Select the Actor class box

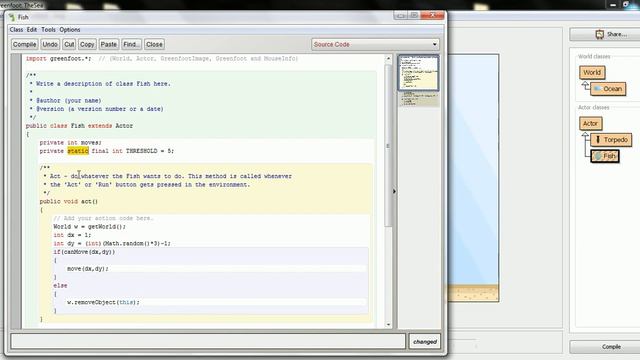point(590,123)
